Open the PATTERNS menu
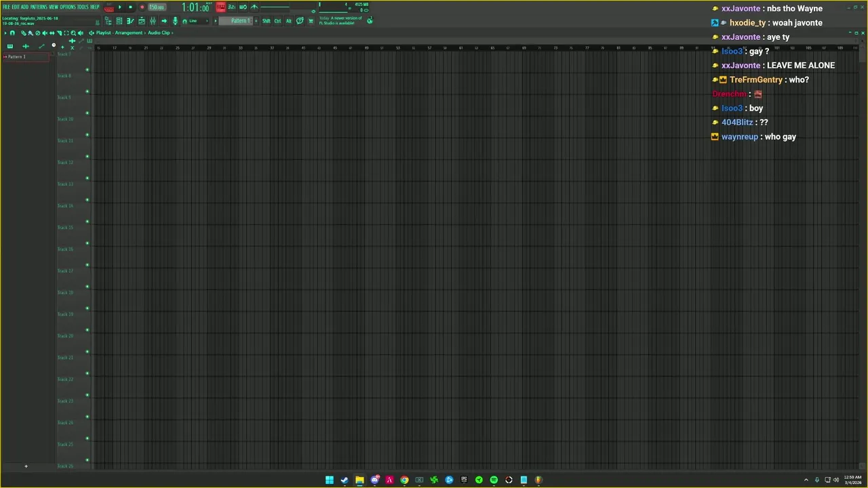Viewport: 868px width, 488px height. pyautogui.click(x=39, y=7)
